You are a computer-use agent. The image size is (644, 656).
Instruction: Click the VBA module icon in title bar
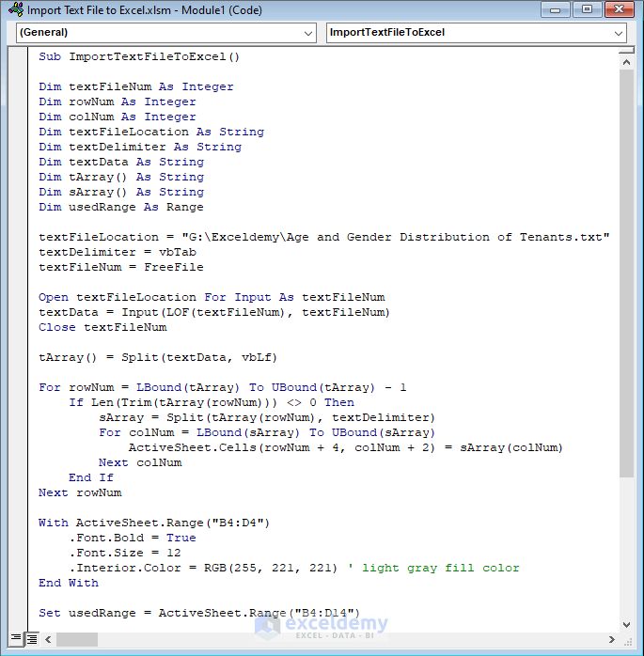pos(16,9)
